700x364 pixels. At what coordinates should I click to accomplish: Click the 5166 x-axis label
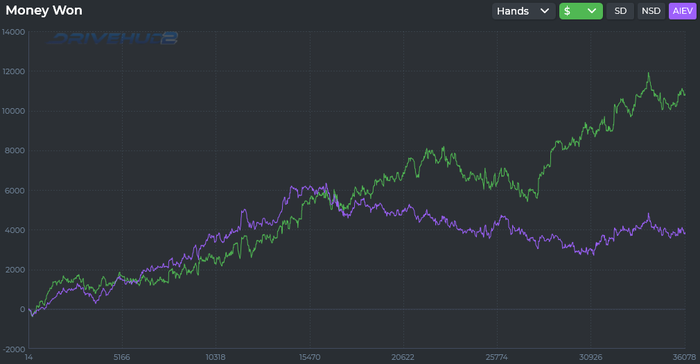coord(121,357)
